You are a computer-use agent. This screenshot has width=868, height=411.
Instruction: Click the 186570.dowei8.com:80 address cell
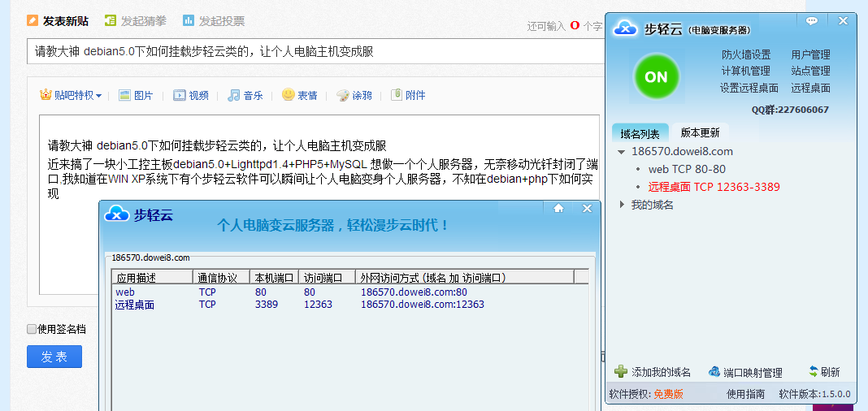coord(414,292)
